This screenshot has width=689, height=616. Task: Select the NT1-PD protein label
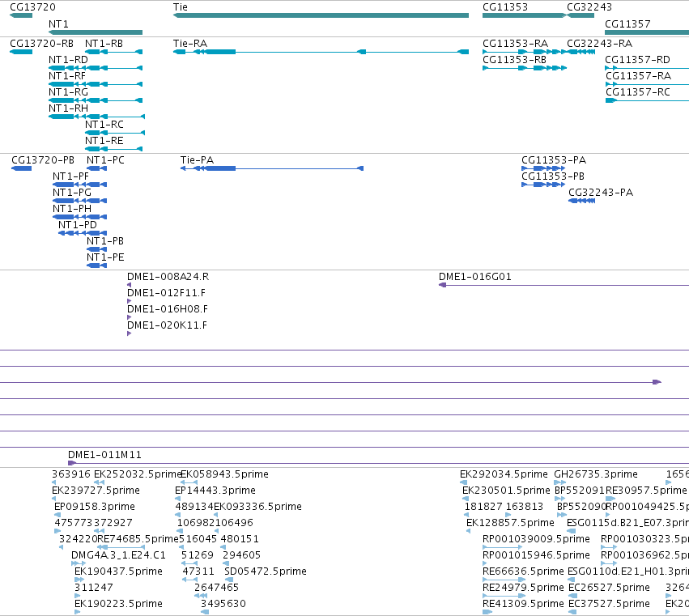point(78,225)
